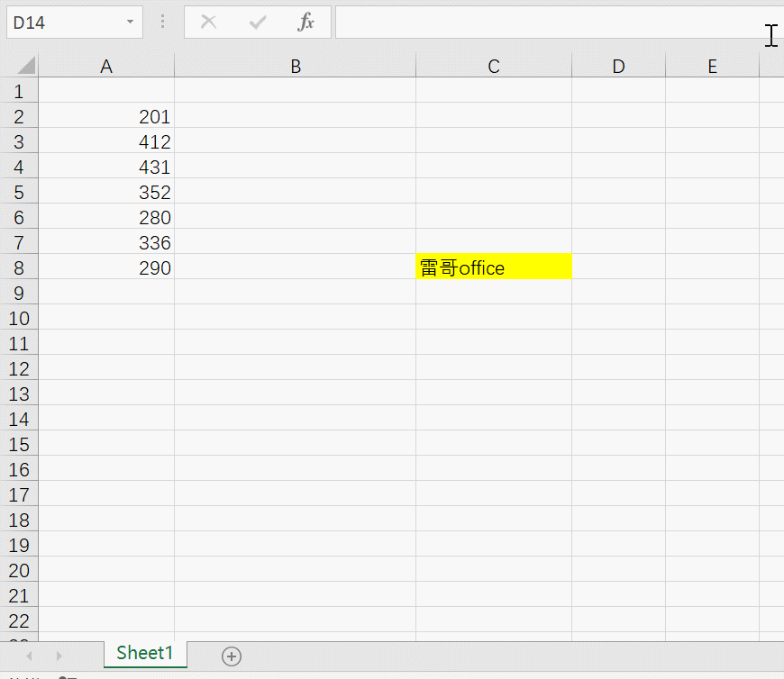The height and width of the screenshot is (679, 784).
Task: Click cell containing 201
Action: click(106, 115)
